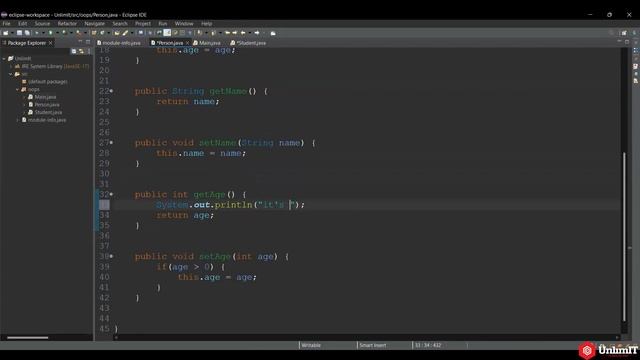Run the program with green Run icon
This screenshot has height=360, width=640.
(51, 33)
